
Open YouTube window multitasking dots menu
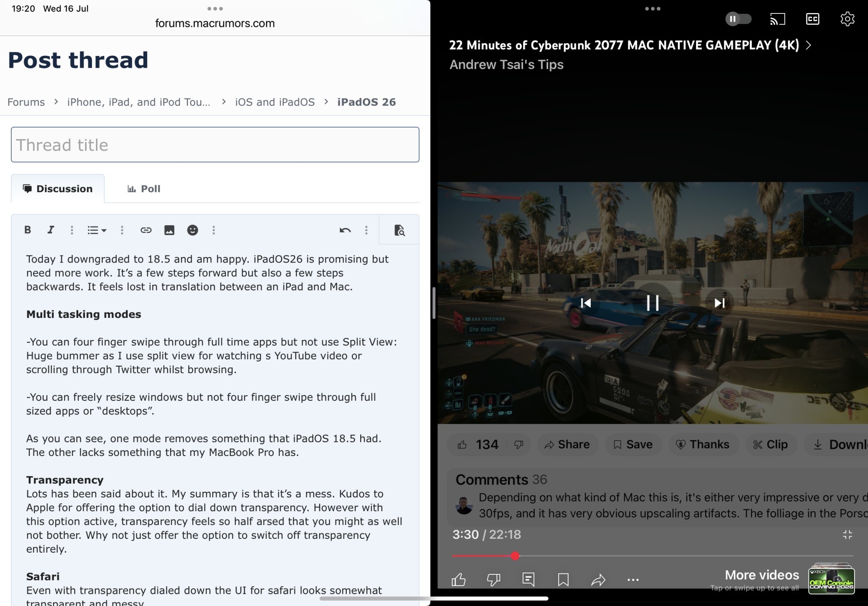652,9
